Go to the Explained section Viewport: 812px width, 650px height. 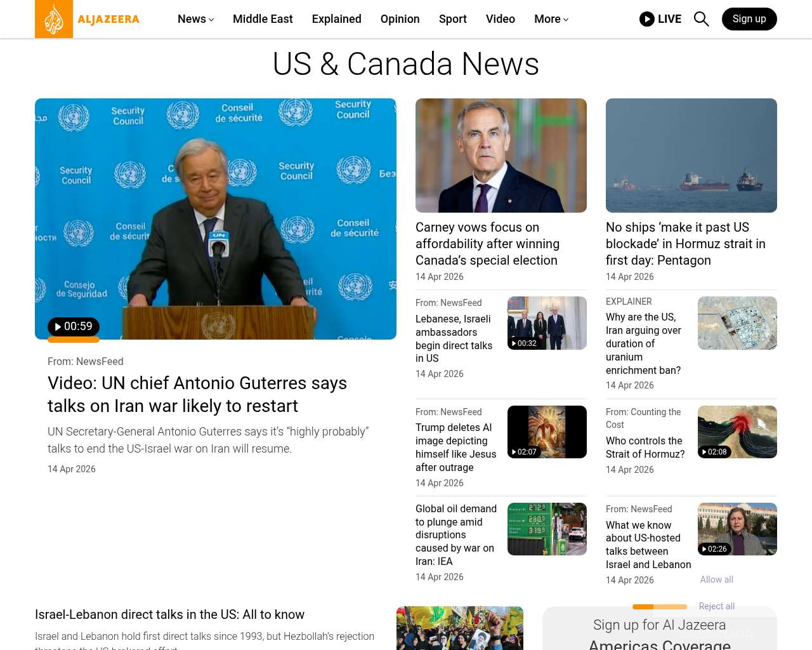tap(337, 19)
